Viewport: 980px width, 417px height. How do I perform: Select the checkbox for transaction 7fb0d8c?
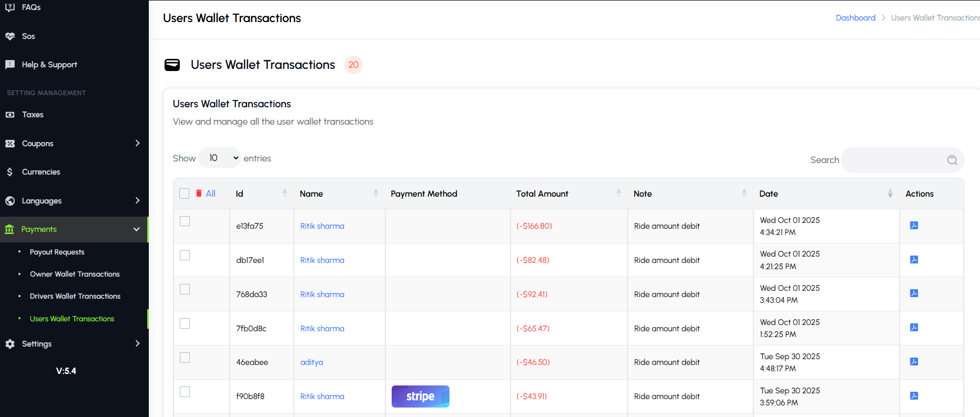185,323
